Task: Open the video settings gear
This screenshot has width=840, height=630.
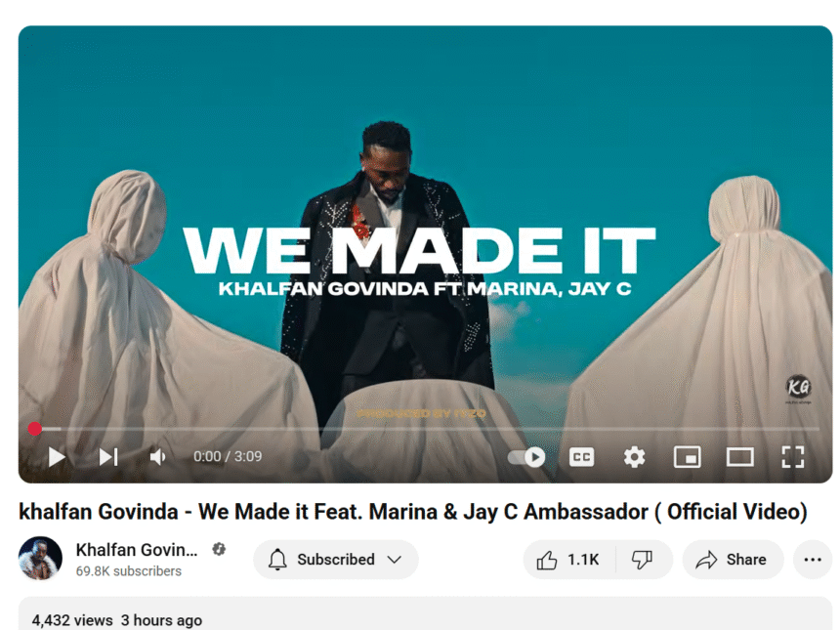Action: click(634, 457)
